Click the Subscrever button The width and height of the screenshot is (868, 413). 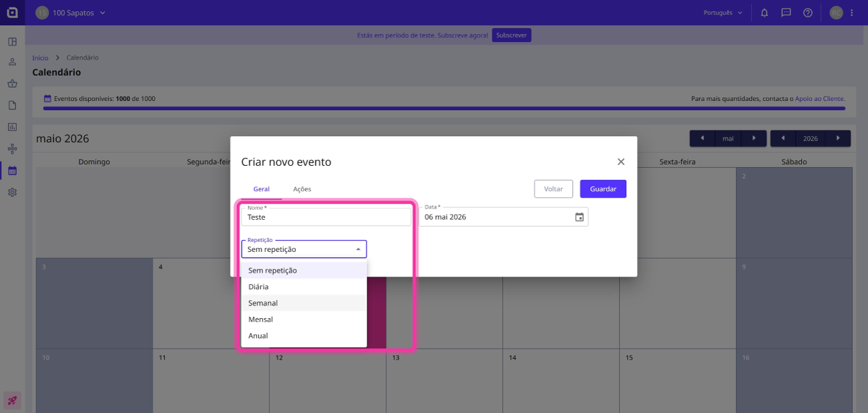[511, 35]
